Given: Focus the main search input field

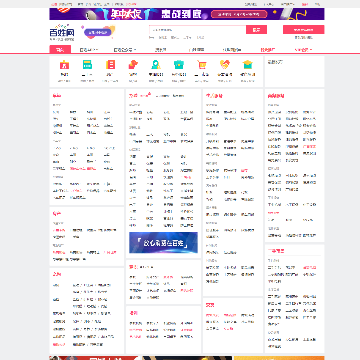Looking at the screenshot, I should [x=198, y=30].
